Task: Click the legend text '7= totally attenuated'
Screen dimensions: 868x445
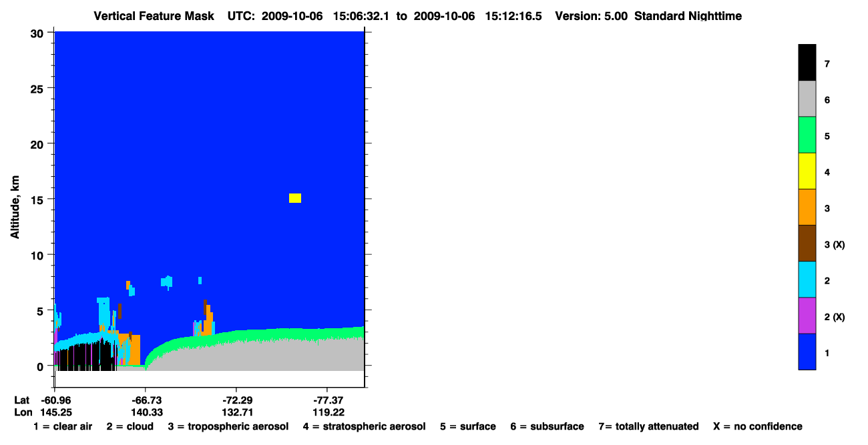Action: pos(648,426)
